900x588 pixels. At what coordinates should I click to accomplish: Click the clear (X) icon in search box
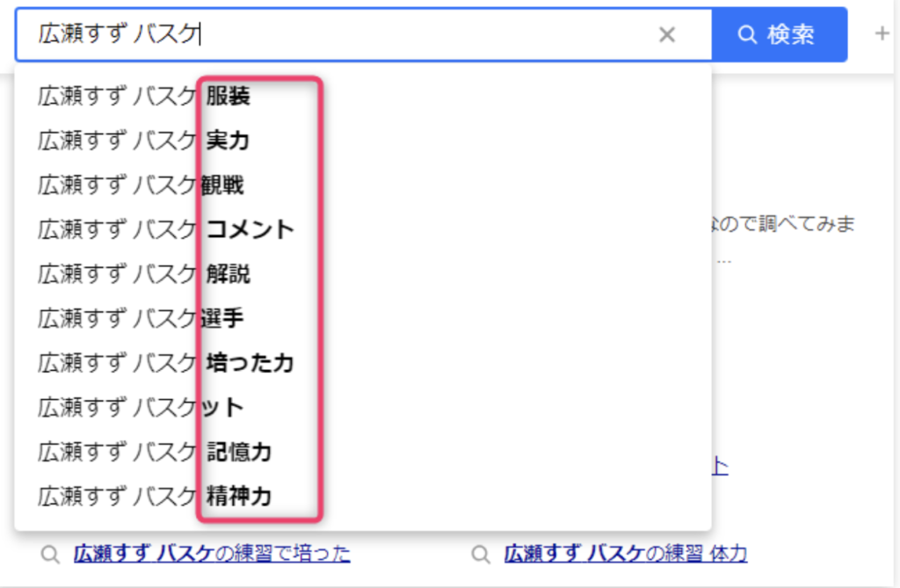pyautogui.click(x=667, y=34)
